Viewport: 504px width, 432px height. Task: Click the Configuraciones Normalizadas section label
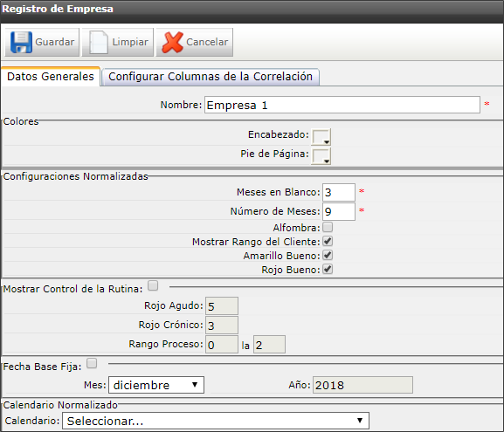(76, 176)
